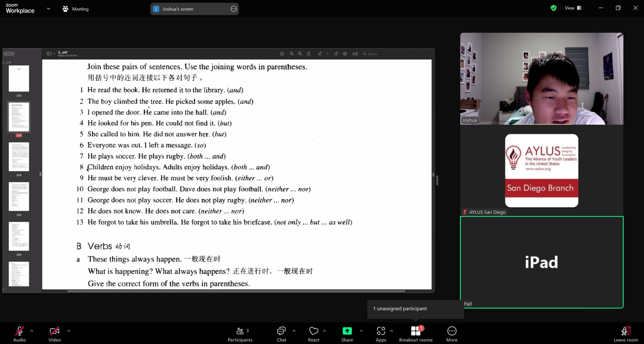Open Zoom Workplace dropdown chevron
This screenshot has width=644, height=344.
(48, 9)
